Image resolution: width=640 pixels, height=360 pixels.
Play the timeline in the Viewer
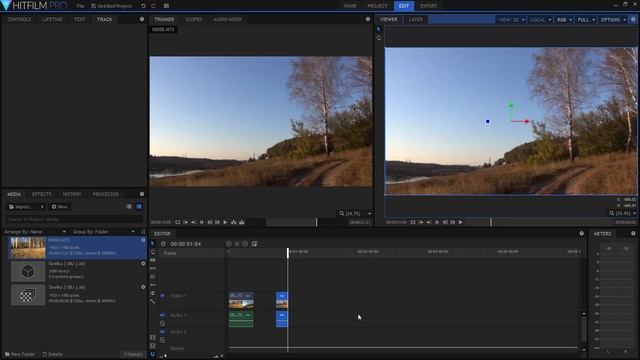point(461,222)
